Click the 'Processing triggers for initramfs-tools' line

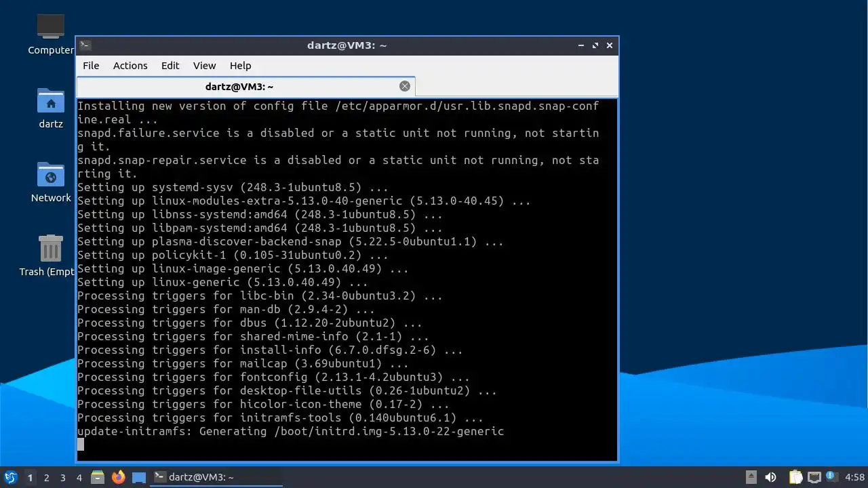(280, 418)
